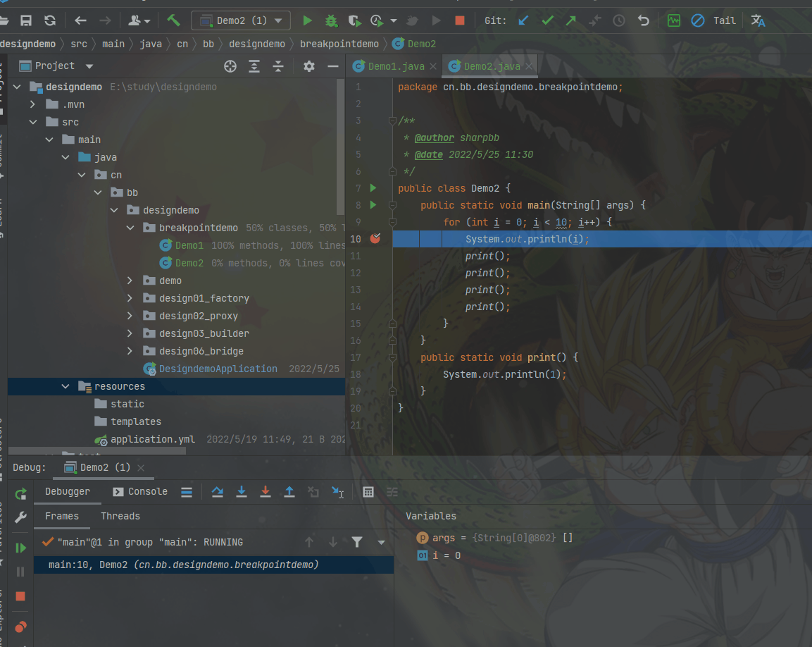
Task: Select DesigndemoApplication in project tree
Action: point(218,369)
